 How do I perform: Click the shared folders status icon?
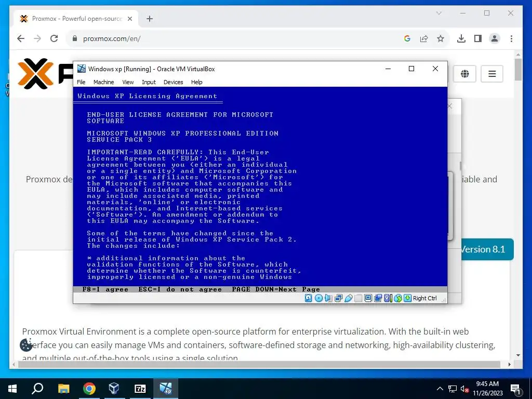pos(358,298)
